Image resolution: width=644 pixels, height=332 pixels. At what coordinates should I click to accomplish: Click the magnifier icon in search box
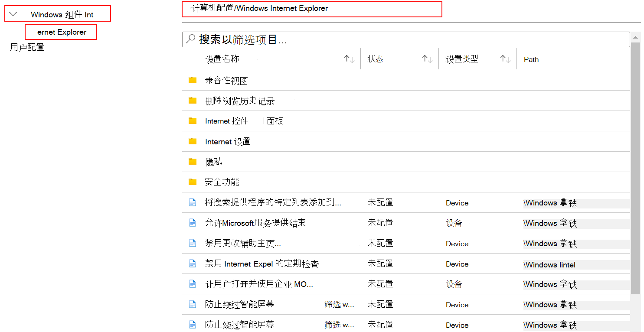(x=190, y=39)
